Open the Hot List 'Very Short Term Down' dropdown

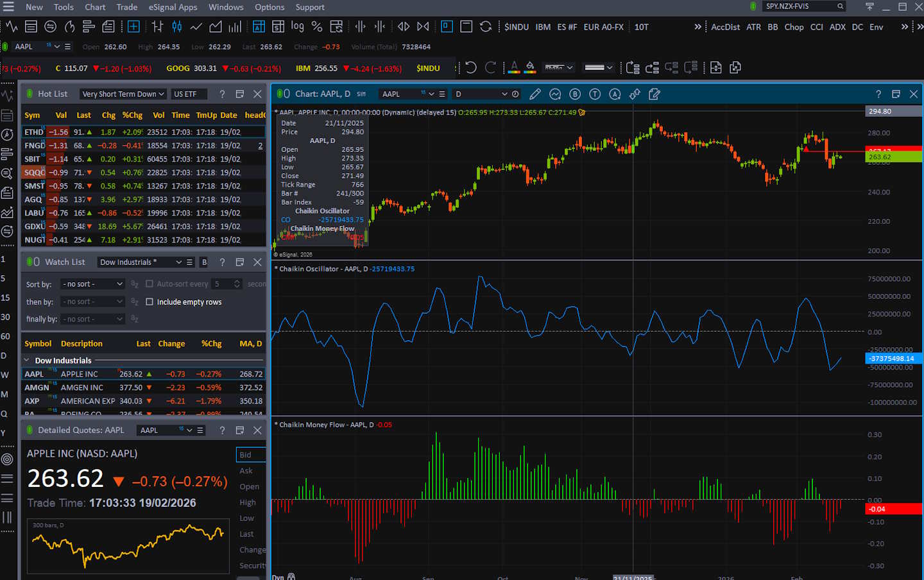pos(123,94)
